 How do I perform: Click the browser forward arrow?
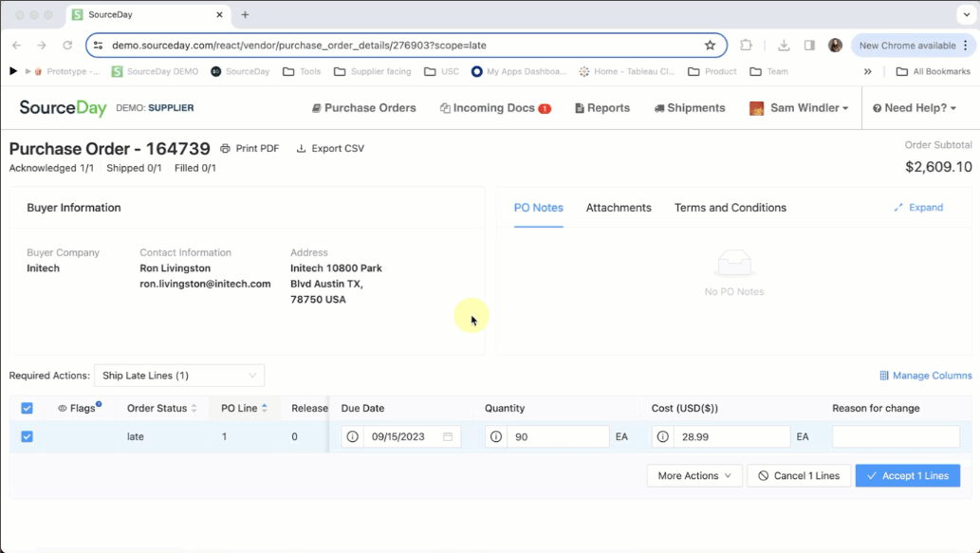[x=42, y=45]
